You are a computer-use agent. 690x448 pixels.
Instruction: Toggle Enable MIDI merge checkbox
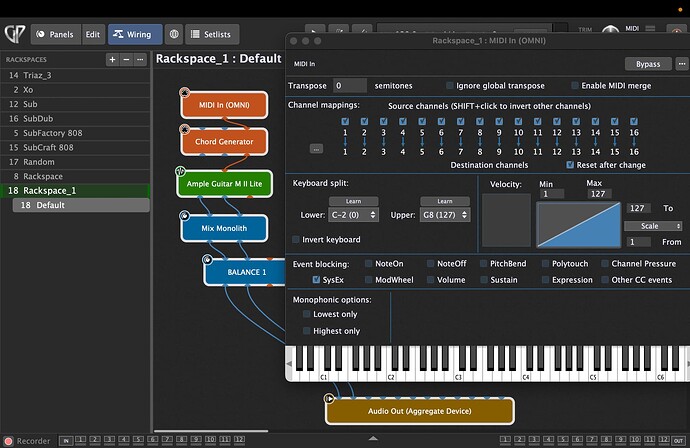tap(575, 85)
